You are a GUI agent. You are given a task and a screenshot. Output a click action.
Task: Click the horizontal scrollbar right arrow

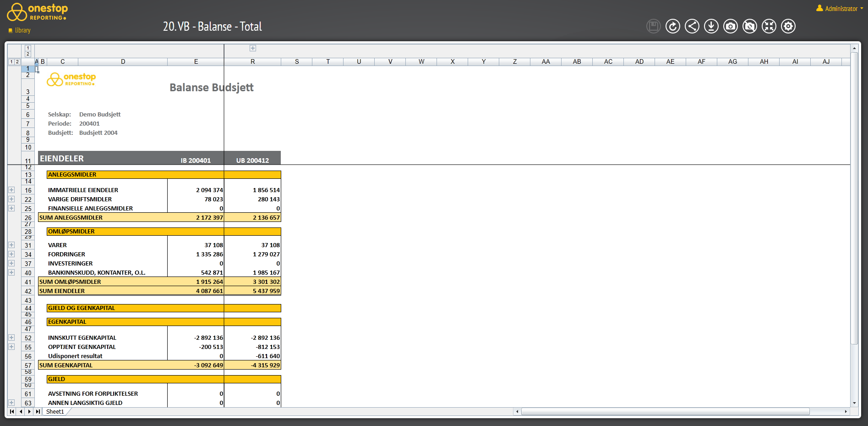846,412
